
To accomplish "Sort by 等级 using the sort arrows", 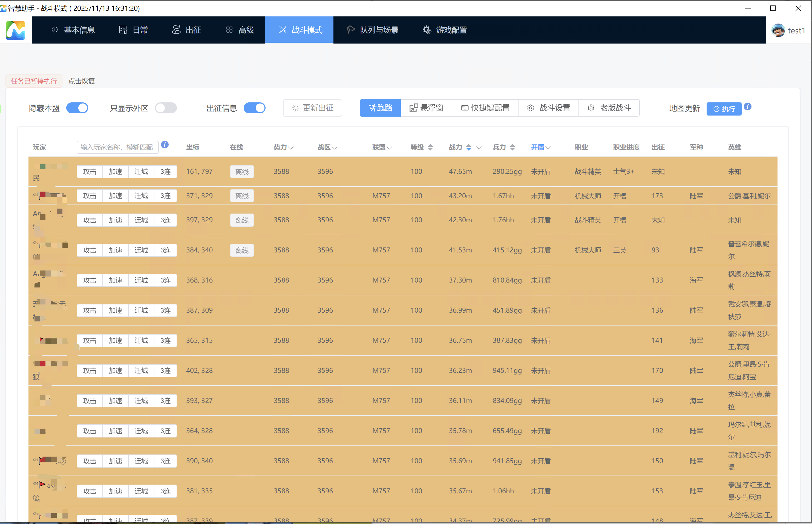I will coord(430,147).
